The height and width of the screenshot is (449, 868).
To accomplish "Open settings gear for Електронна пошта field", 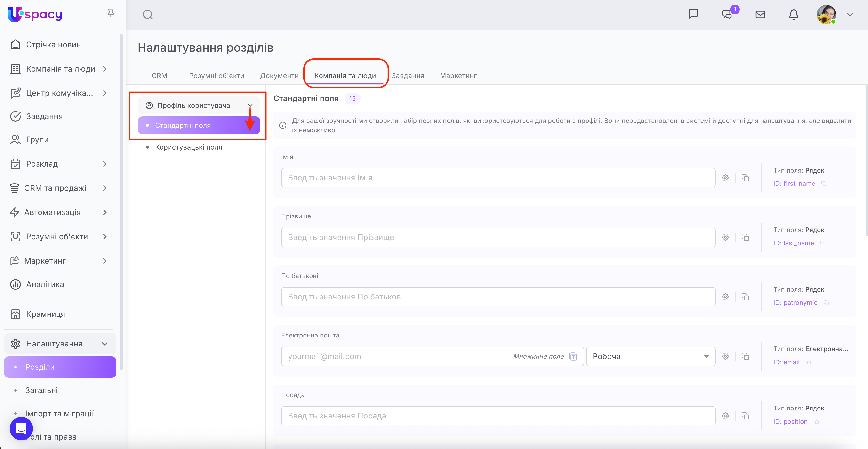I will 725,356.
